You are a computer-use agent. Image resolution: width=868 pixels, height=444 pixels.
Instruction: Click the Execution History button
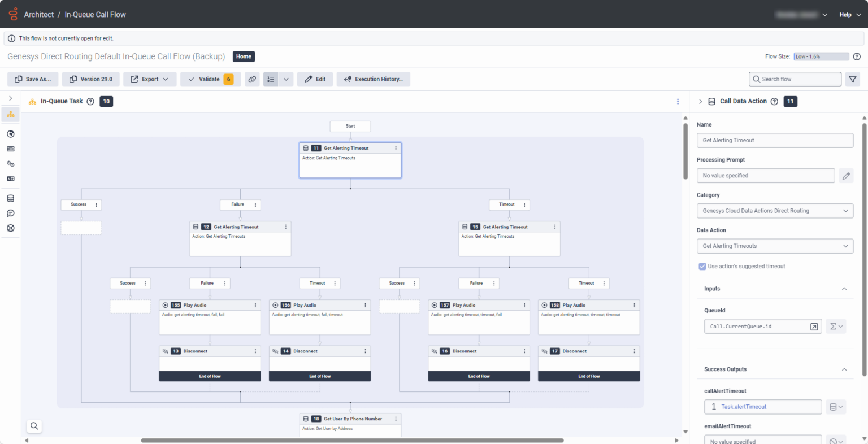tap(373, 80)
